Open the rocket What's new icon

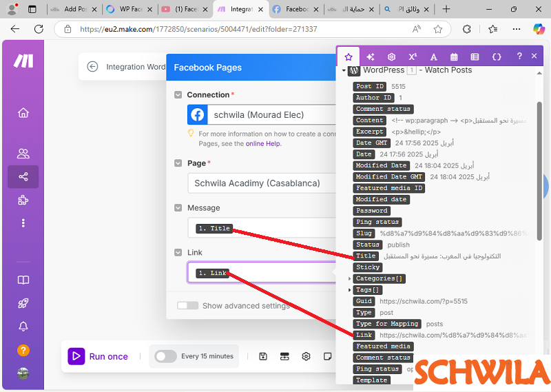click(23, 303)
